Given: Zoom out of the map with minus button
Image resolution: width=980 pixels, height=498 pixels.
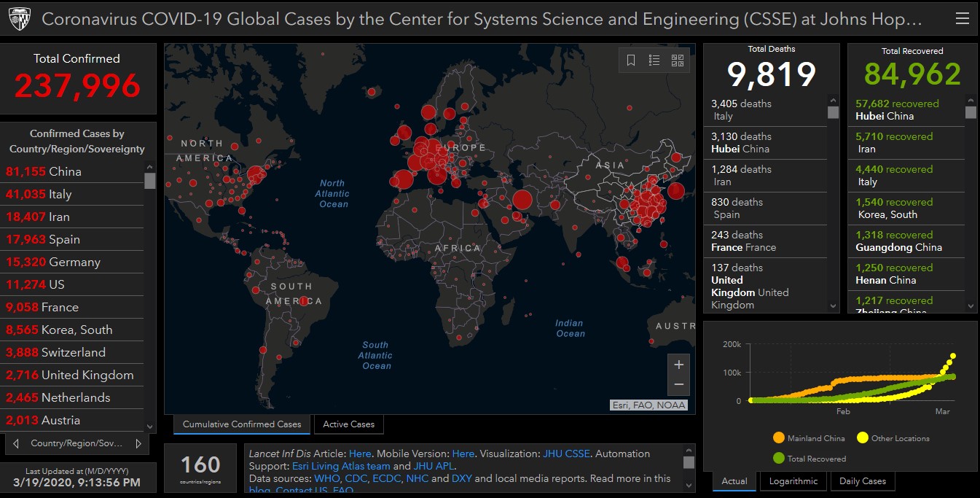Looking at the screenshot, I should pyautogui.click(x=678, y=384).
